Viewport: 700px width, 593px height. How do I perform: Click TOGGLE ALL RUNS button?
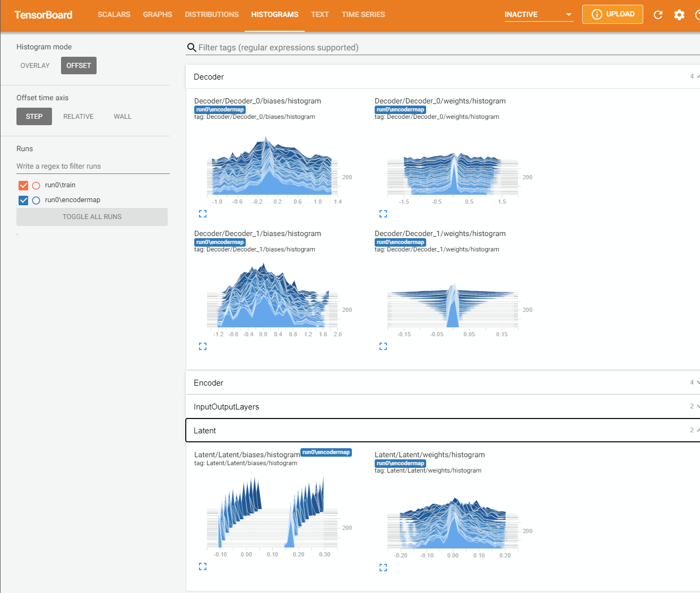coord(92,217)
